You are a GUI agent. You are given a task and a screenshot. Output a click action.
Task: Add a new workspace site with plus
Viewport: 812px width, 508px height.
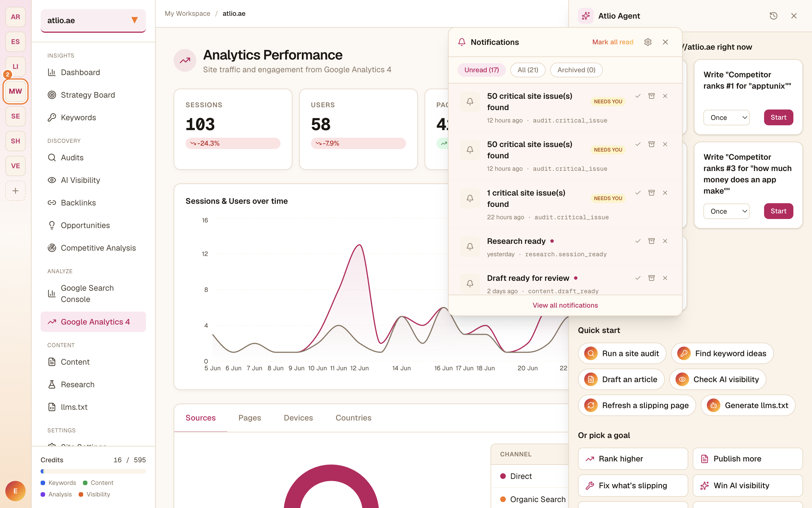tap(16, 191)
